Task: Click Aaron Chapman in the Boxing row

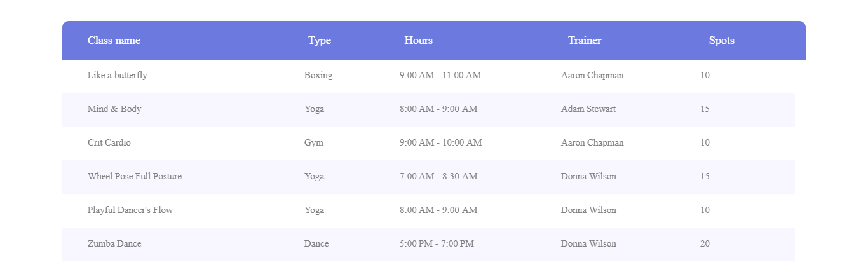Action: [x=592, y=75]
